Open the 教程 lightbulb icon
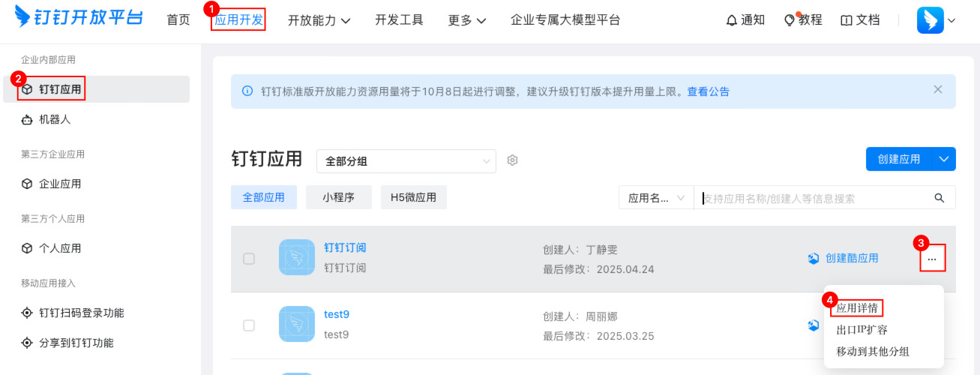The image size is (980, 375). 789,20
